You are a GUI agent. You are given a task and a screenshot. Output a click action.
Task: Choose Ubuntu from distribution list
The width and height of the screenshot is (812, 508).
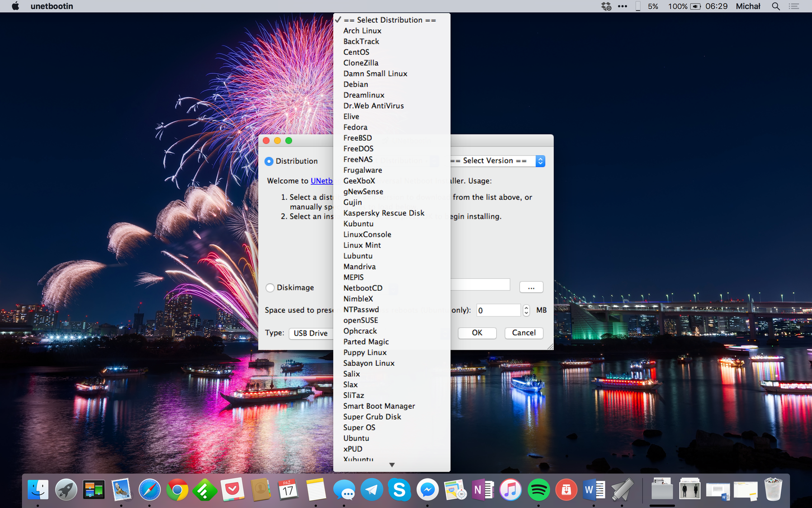click(x=392, y=438)
